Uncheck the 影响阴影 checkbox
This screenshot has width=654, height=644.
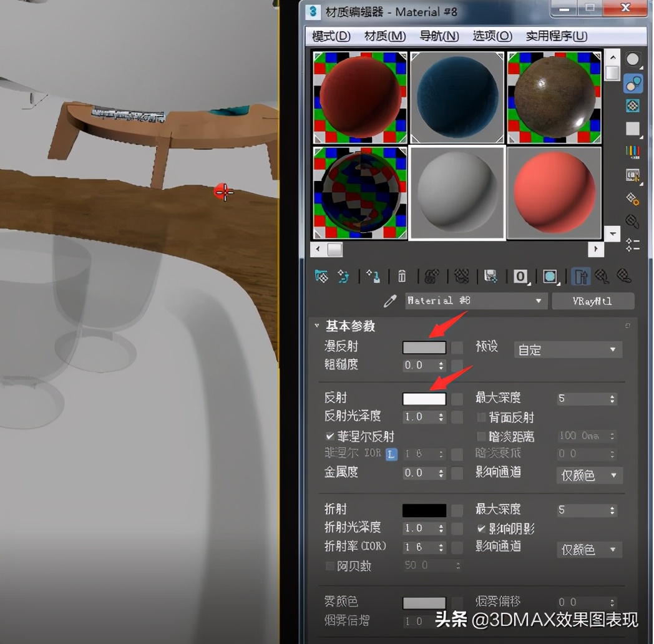(482, 529)
